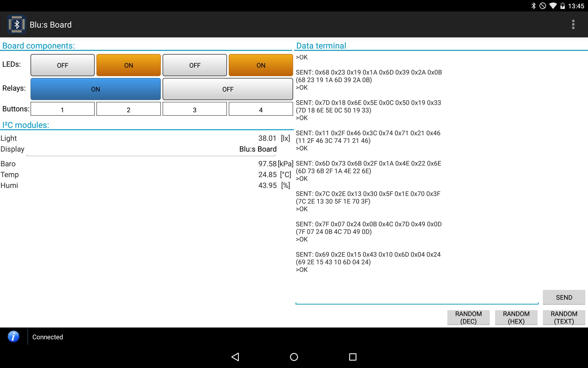The height and width of the screenshot is (368, 588).
Task: Tap the 'Light' module label
Action: (8, 138)
